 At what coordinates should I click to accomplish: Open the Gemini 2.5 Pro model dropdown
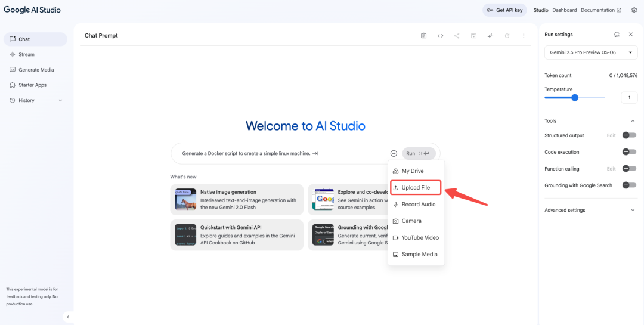tap(591, 52)
